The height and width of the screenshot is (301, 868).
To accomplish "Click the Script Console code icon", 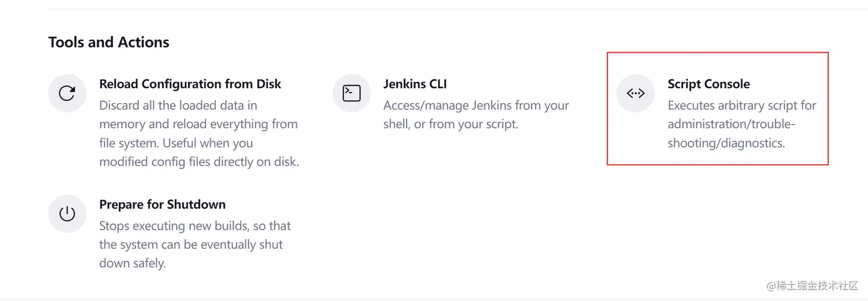I will 635,93.
